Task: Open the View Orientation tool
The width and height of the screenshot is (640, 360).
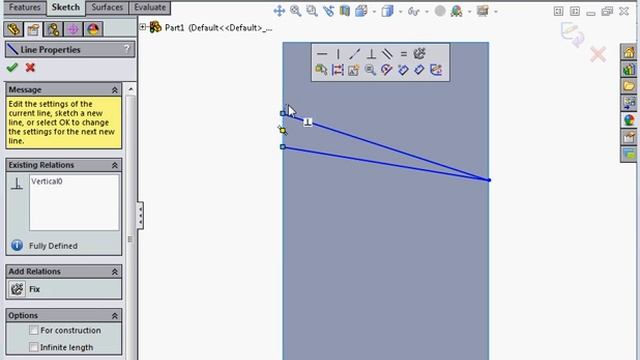Action: (361, 11)
